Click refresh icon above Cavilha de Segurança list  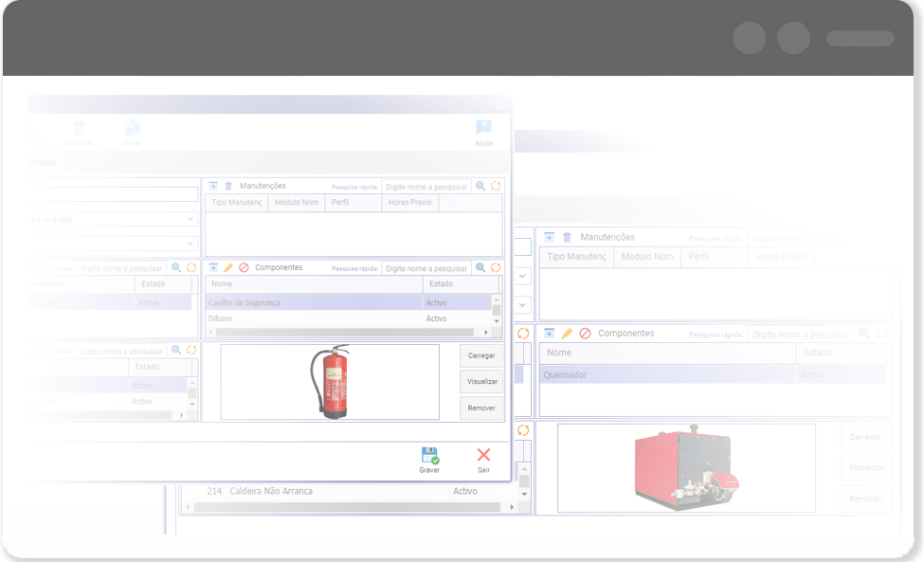(496, 268)
